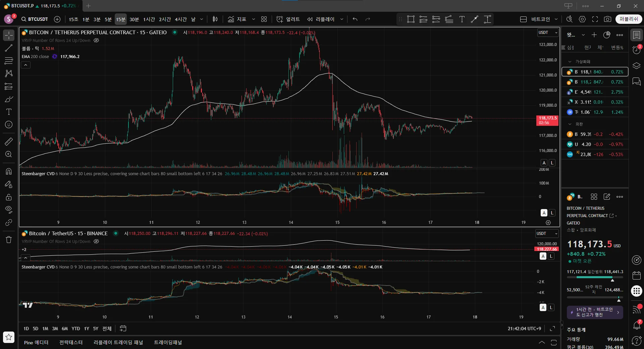Open the Pine 에디터 tab
The height and width of the screenshot is (349, 644).
pyautogui.click(x=36, y=342)
